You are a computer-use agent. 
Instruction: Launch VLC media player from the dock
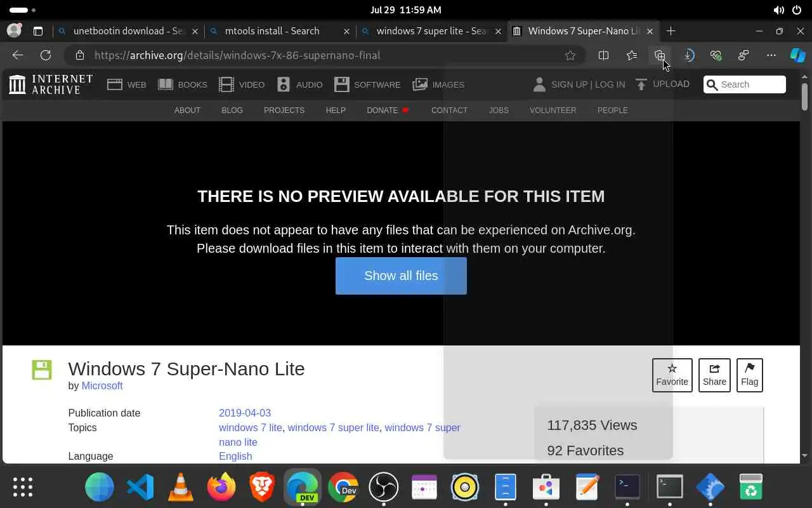181,487
